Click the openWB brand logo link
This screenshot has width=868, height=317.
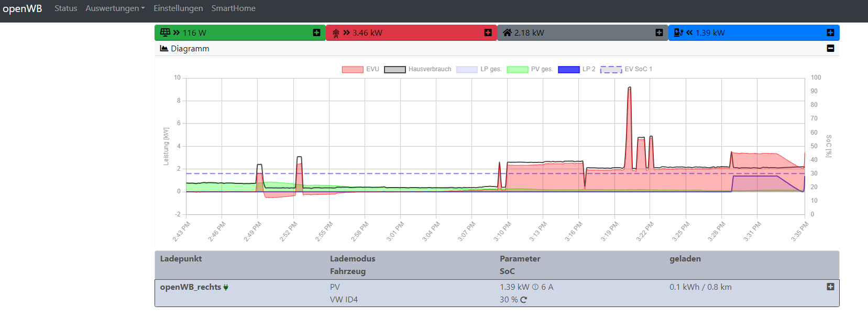coord(23,8)
